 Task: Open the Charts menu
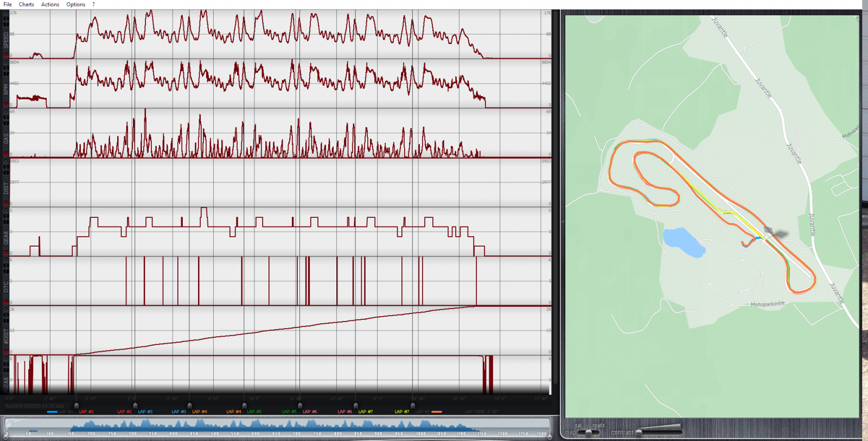pos(26,4)
